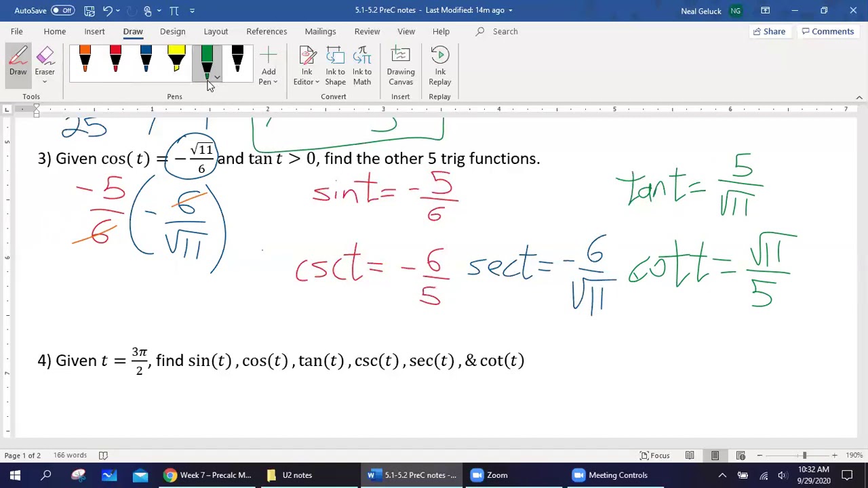Screen dimensions: 868x488
Task: Expand Customize Quick Access Toolbar
Action: click(192, 10)
